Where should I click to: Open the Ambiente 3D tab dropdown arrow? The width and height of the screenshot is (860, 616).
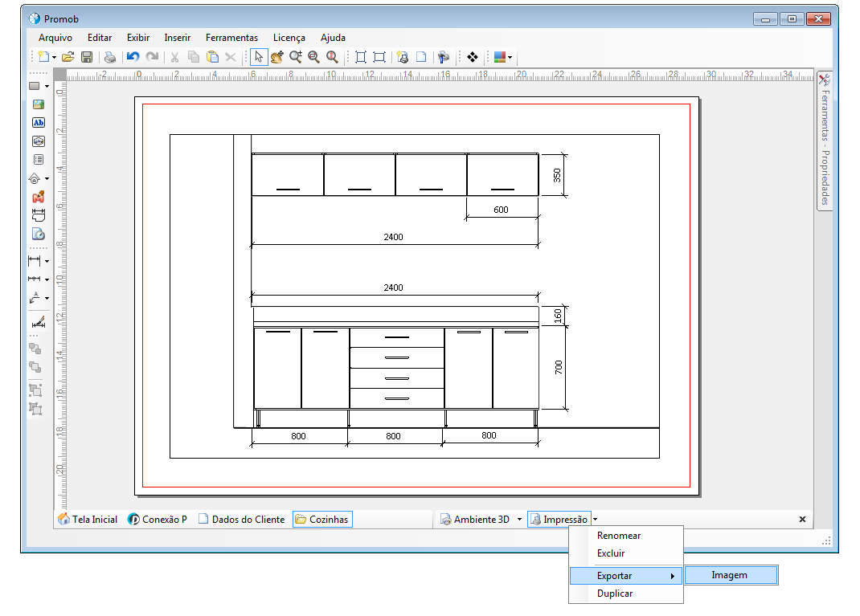pos(519,519)
